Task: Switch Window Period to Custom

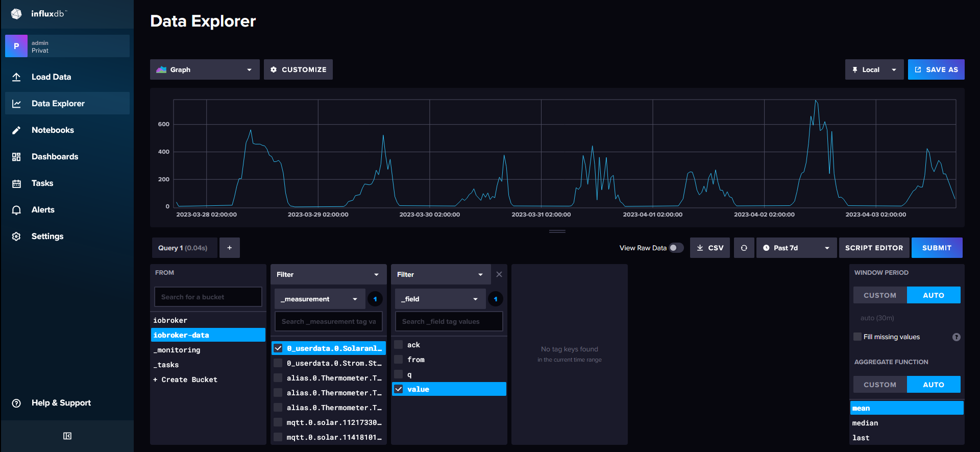Action: point(880,295)
